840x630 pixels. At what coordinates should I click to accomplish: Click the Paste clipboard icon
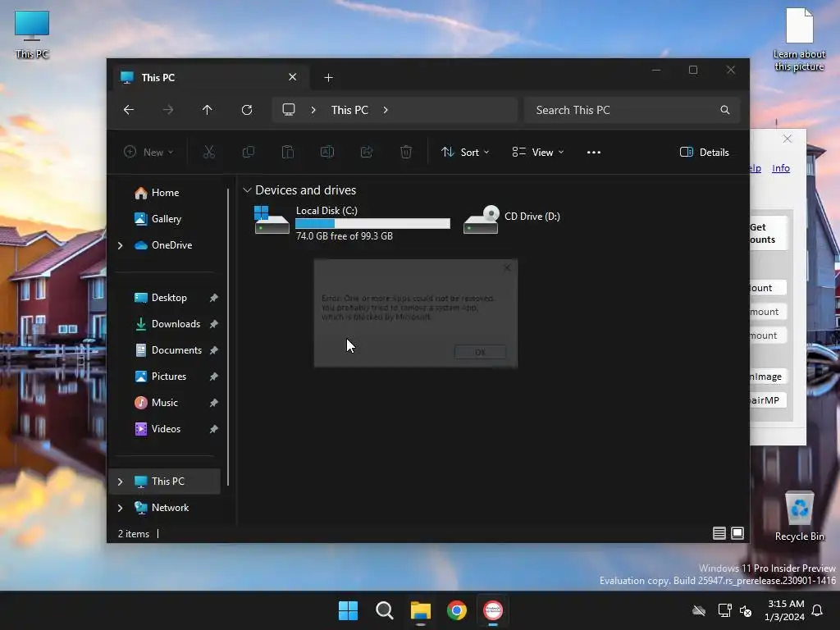[288, 152]
